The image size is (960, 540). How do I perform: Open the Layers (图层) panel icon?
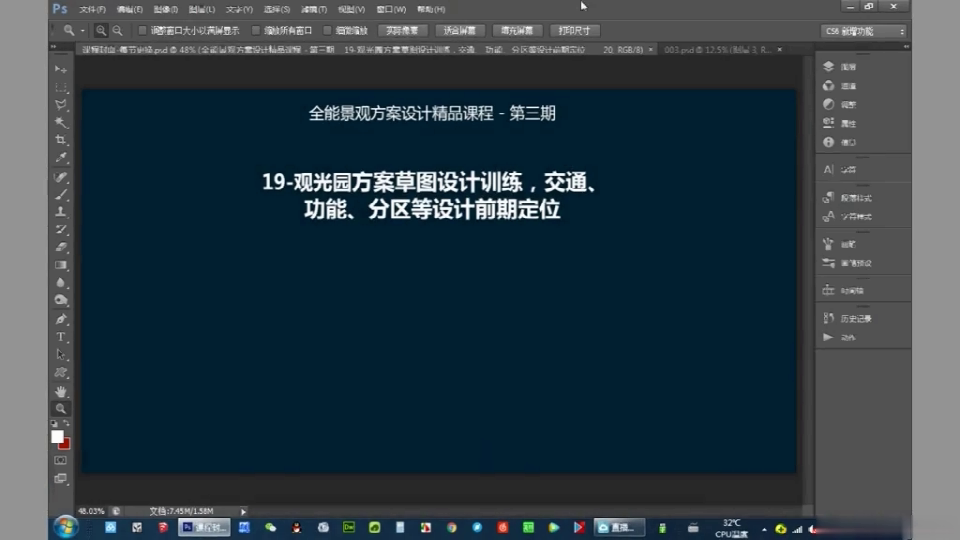pos(829,66)
